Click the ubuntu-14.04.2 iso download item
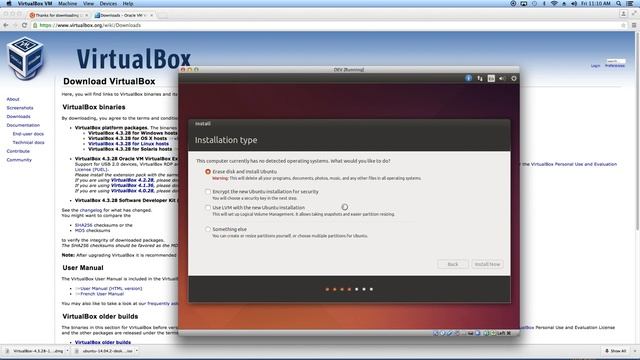Image resolution: width=640 pixels, height=360 pixels. [104, 351]
